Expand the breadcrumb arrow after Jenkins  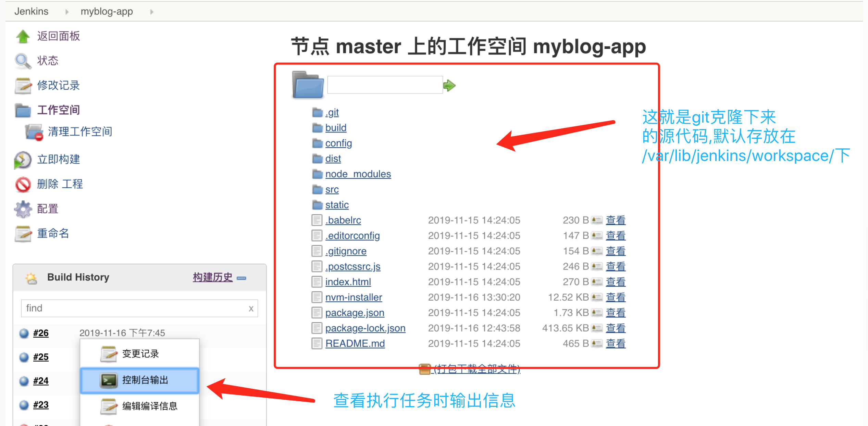tap(67, 12)
